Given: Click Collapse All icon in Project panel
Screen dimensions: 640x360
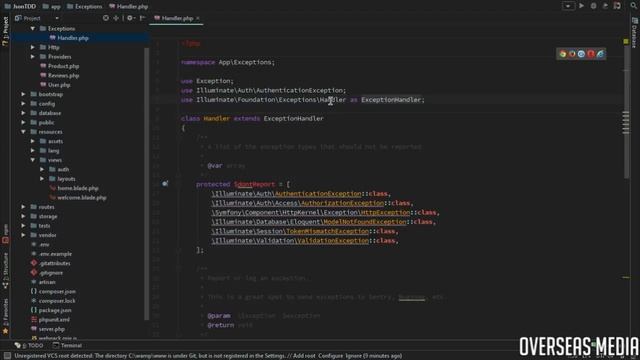Looking at the screenshot, I should [116, 18].
